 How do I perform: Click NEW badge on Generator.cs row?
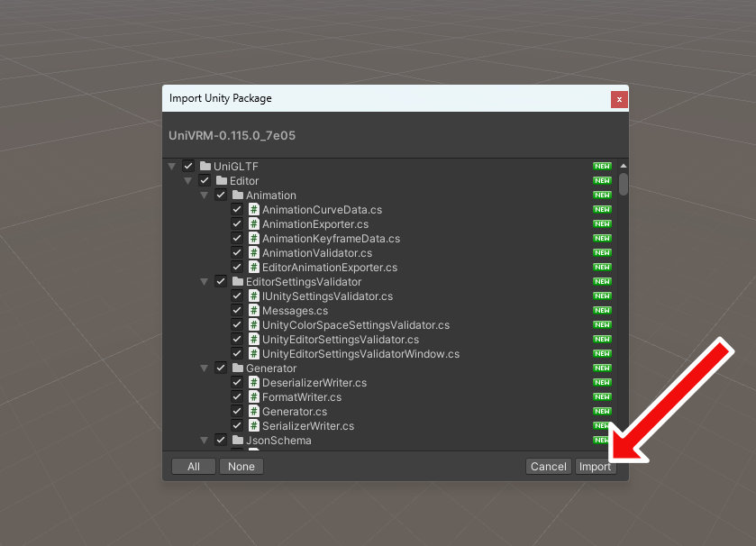click(602, 412)
